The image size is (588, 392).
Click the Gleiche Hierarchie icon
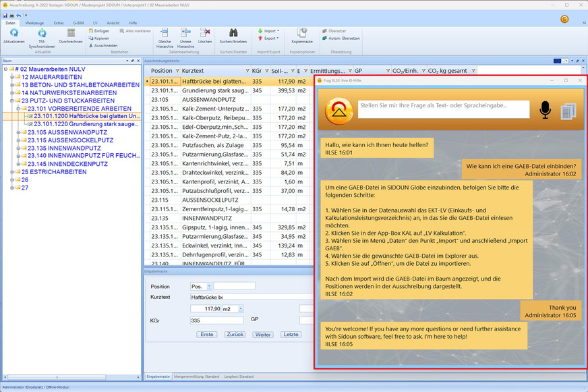point(164,33)
